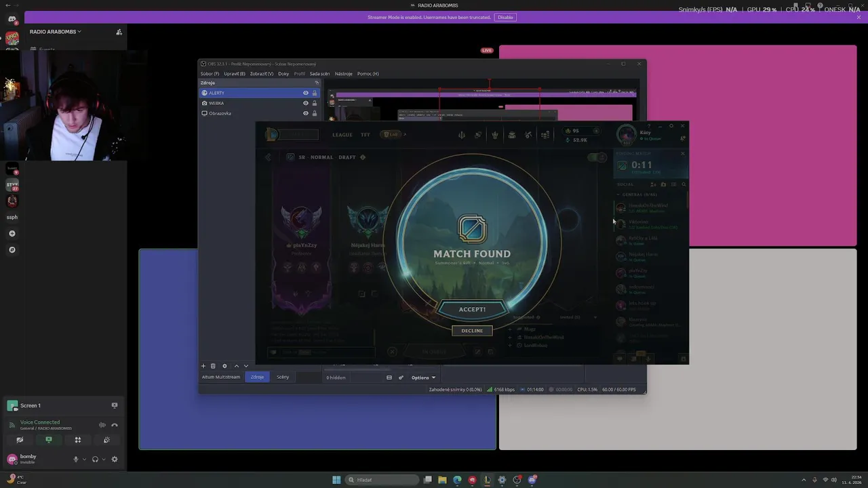
Task: Mute Discord microphone
Action: (76, 459)
